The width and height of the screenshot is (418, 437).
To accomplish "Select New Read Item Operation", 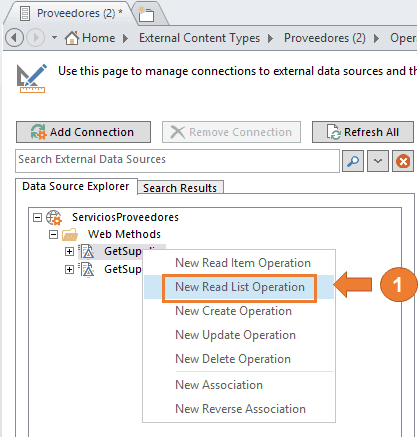I will (x=243, y=263).
